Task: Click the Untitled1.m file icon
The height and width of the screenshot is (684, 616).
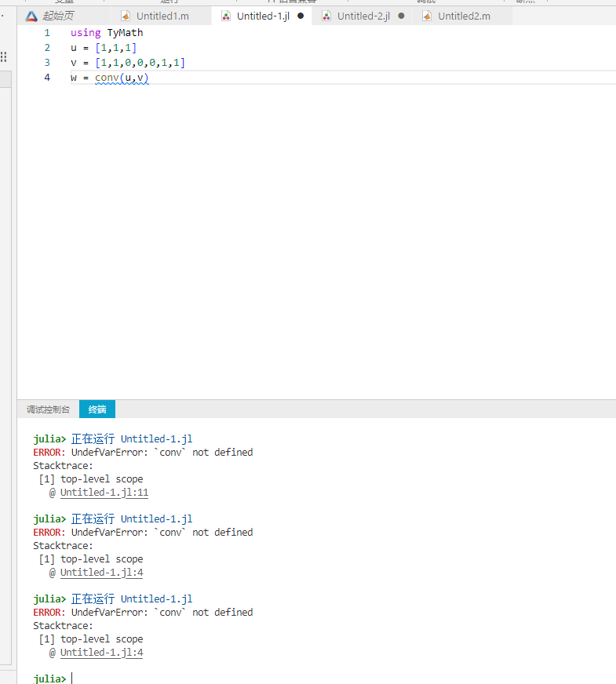Action: click(126, 16)
